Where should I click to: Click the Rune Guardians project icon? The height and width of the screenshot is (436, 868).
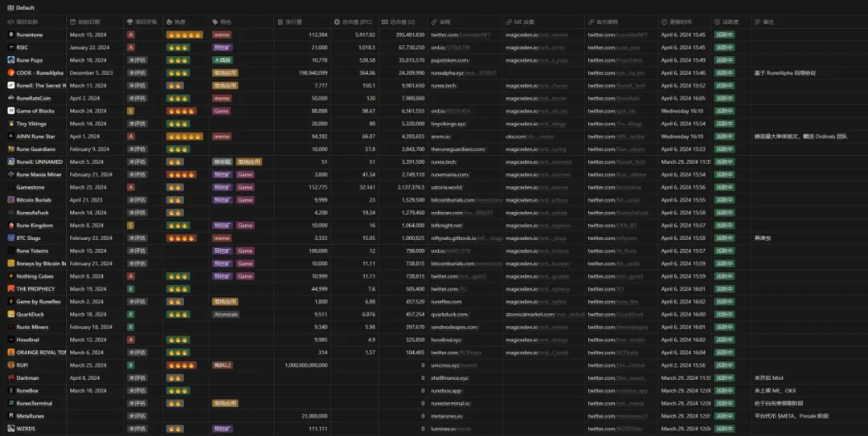coord(11,149)
